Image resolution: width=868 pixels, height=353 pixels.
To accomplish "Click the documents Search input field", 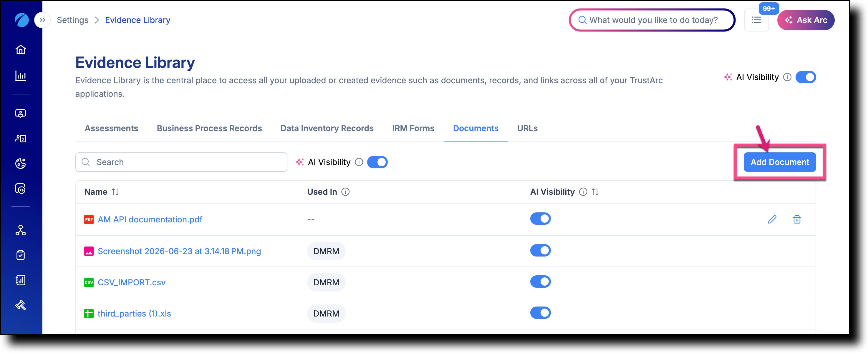I will coord(181,162).
